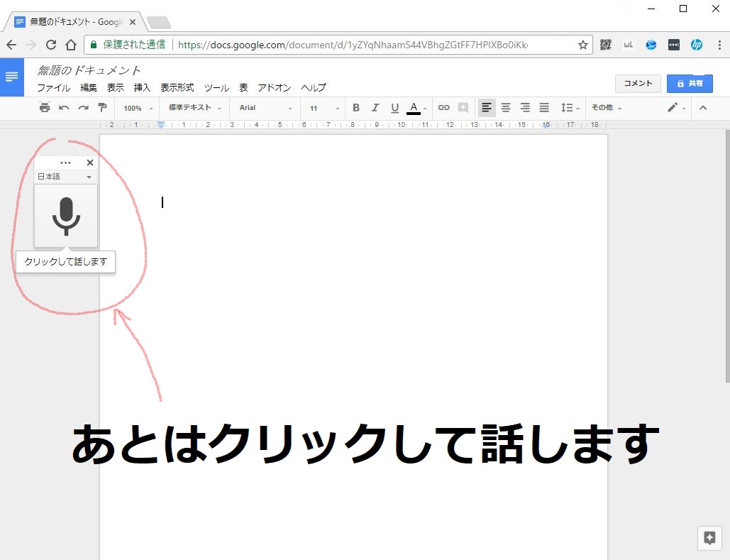The height and width of the screenshot is (560, 730).
Task: Click the HP extension icon
Action: (697, 45)
